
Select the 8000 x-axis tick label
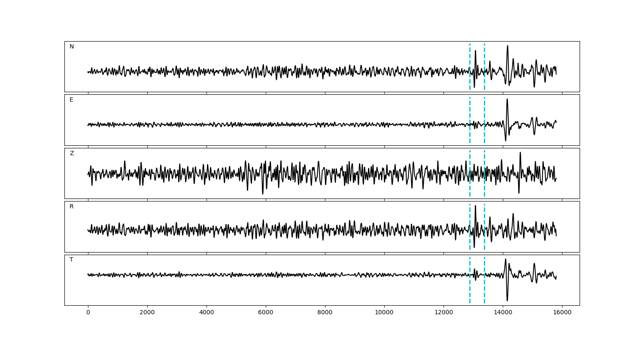point(325,313)
